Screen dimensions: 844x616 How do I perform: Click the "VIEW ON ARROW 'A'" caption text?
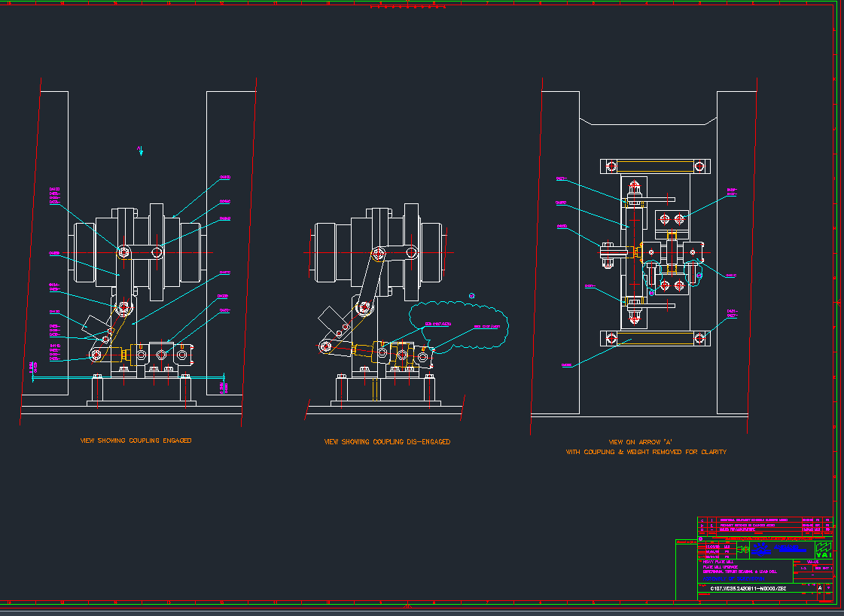(x=641, y=441)
